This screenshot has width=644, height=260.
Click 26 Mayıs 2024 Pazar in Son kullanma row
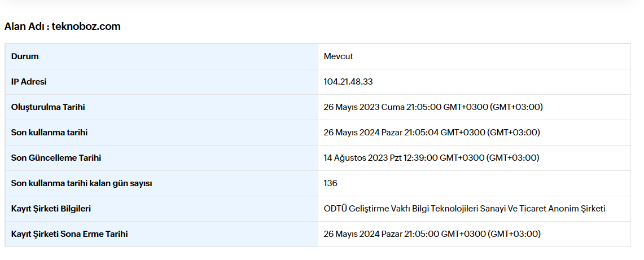pos(363,133)
